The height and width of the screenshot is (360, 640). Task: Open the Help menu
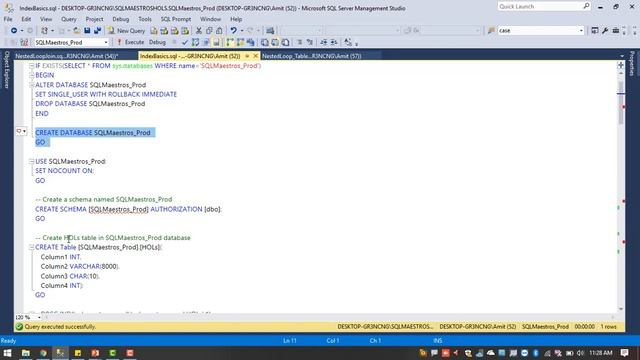[236, 19]
